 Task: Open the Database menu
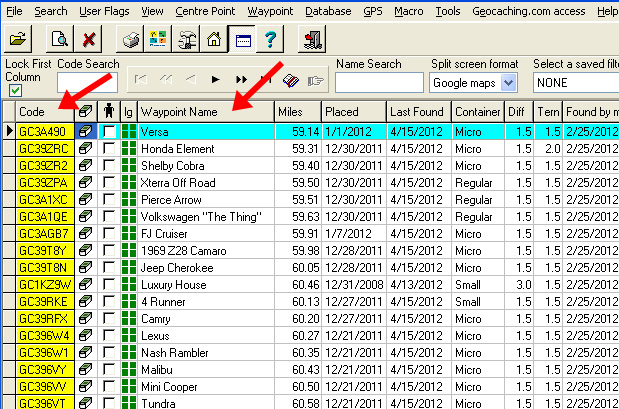(328, 11)
